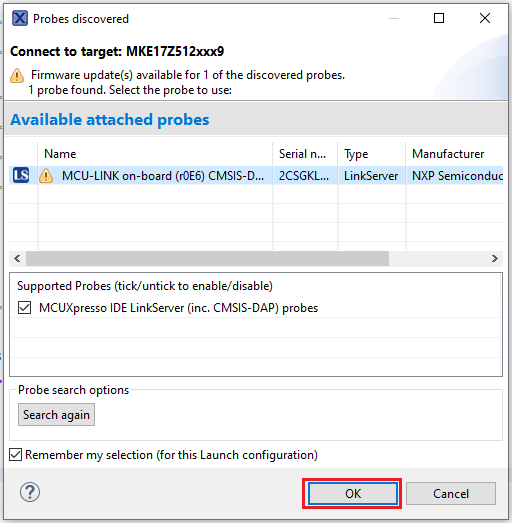Click the Search again button
The height and width of the screenshot is (523, 512).
tap(56, 415)
